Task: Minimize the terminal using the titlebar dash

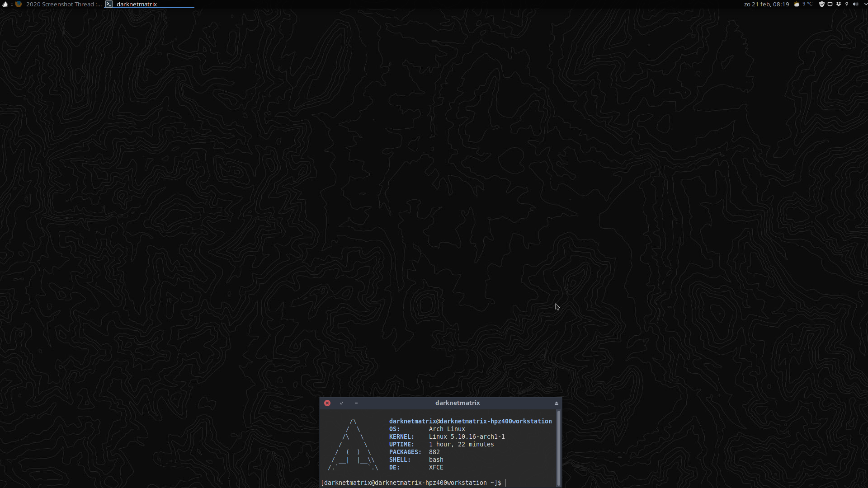Action: tap(356, 403)
